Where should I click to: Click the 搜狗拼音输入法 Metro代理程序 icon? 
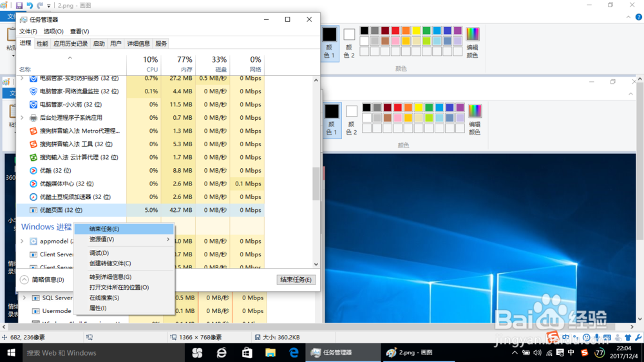(33, 131)
